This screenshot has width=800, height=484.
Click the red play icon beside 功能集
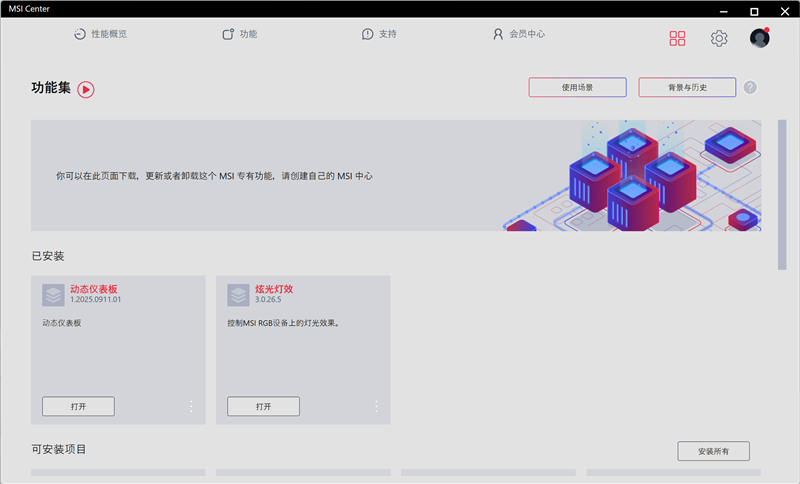coord(86,89)
